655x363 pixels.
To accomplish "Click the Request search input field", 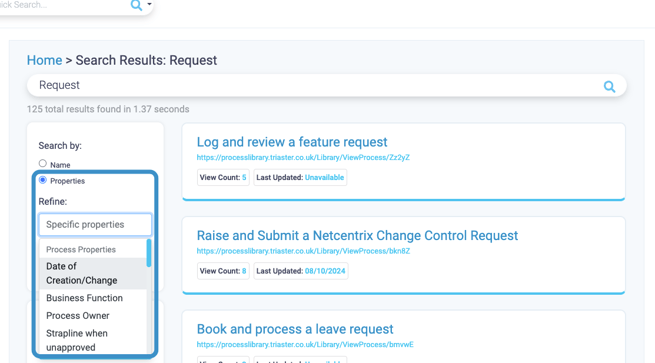I will pos(327,85).
